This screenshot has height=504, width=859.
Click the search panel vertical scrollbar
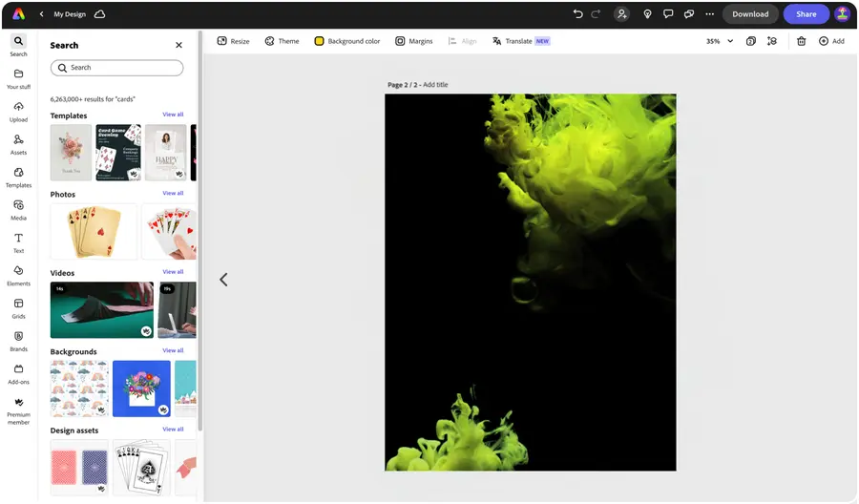pos(200,230)
